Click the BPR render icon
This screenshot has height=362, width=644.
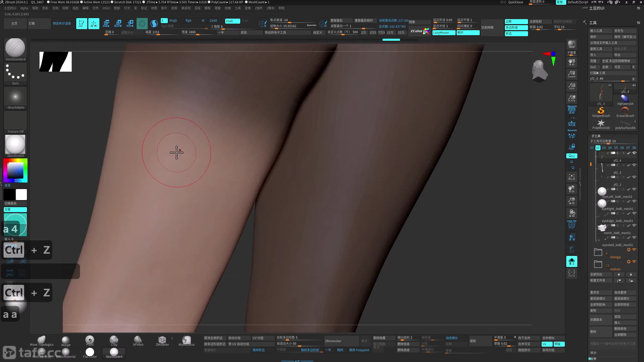coord(572,44)
